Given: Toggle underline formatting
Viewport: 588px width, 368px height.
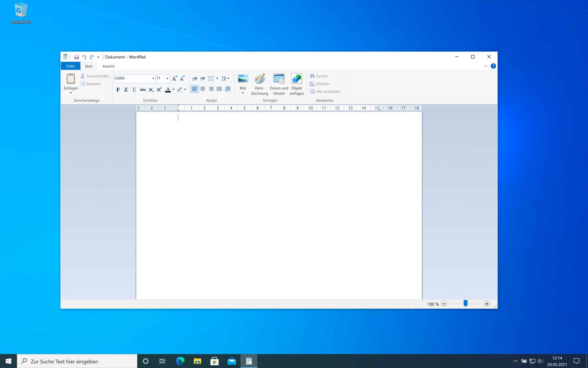Looking at the screenshot, I should click(134, 89).
